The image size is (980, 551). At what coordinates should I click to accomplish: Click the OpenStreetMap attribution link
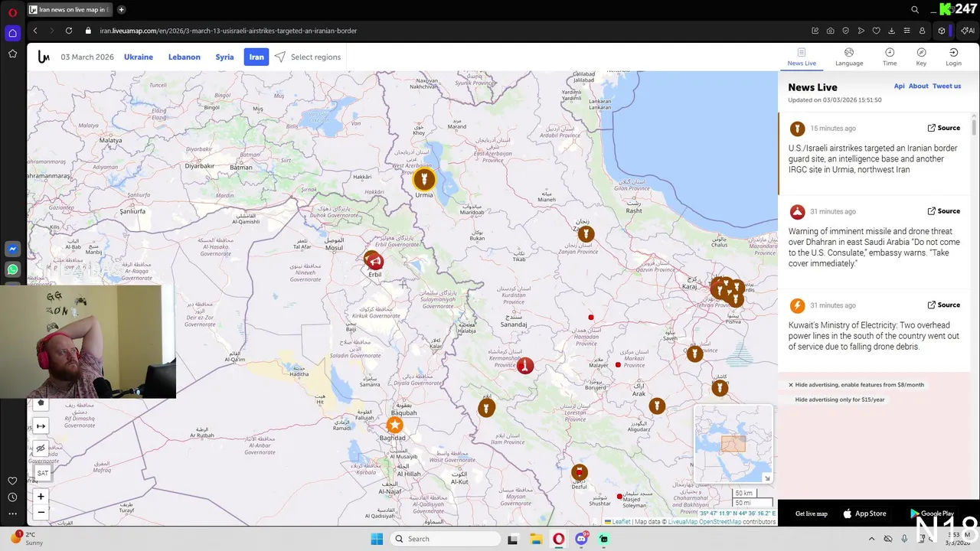point(720,522)
